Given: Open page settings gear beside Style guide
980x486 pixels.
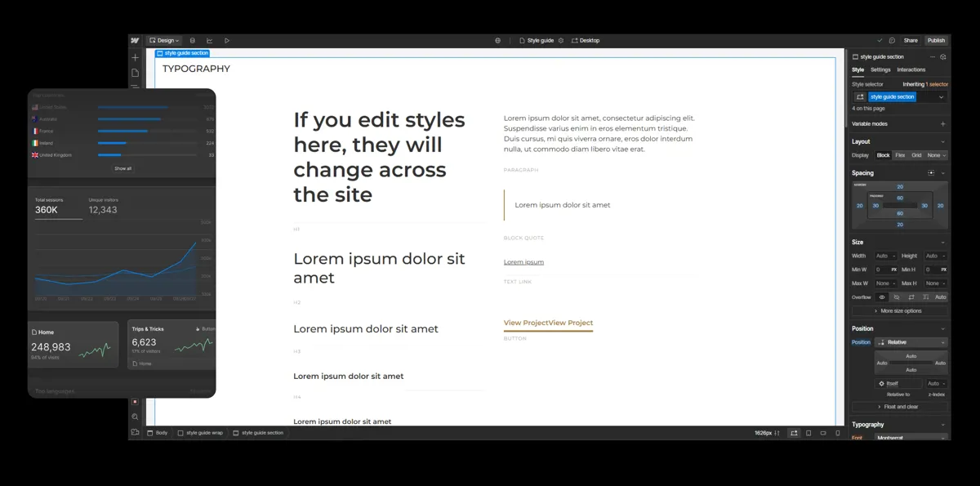Looking at the screenshot, I should 561,40.
